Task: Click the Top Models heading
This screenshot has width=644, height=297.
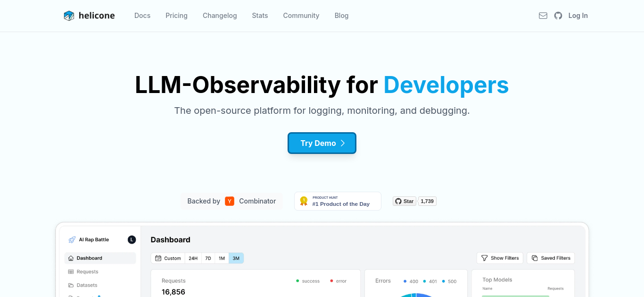Action: tap(497, 280)
